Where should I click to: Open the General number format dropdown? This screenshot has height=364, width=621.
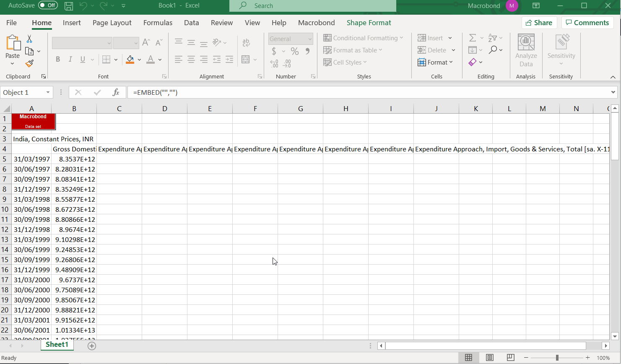click(x=291, y=39)
